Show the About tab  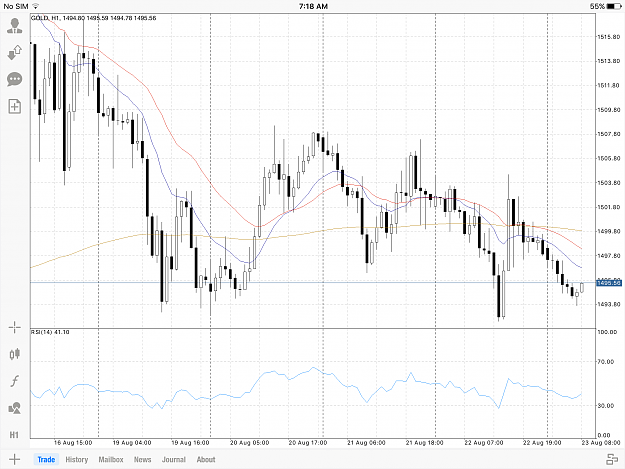[206, 459]
